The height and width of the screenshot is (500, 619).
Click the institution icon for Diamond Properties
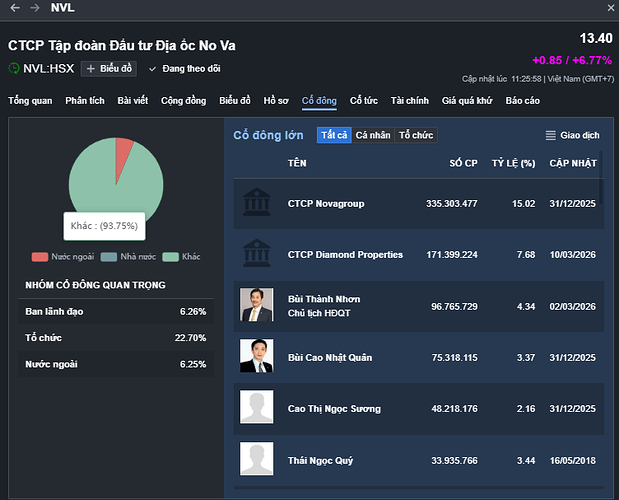(x=257, y=253)
